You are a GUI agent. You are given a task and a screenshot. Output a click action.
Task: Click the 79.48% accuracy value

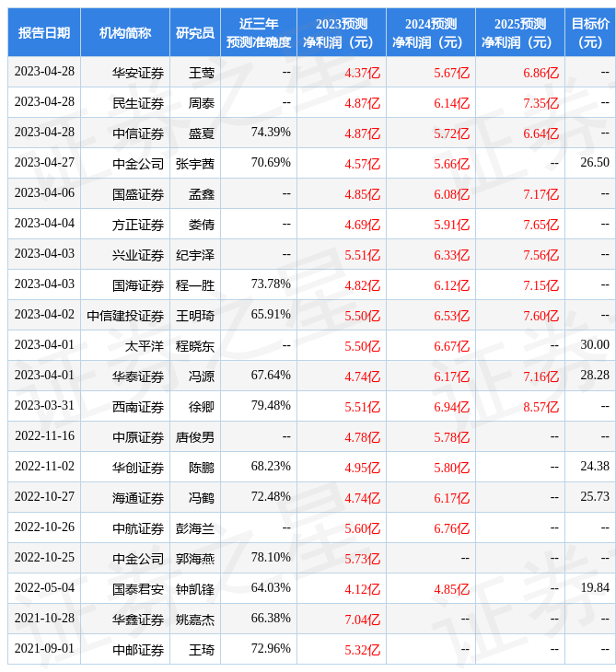tap(271, 405)
